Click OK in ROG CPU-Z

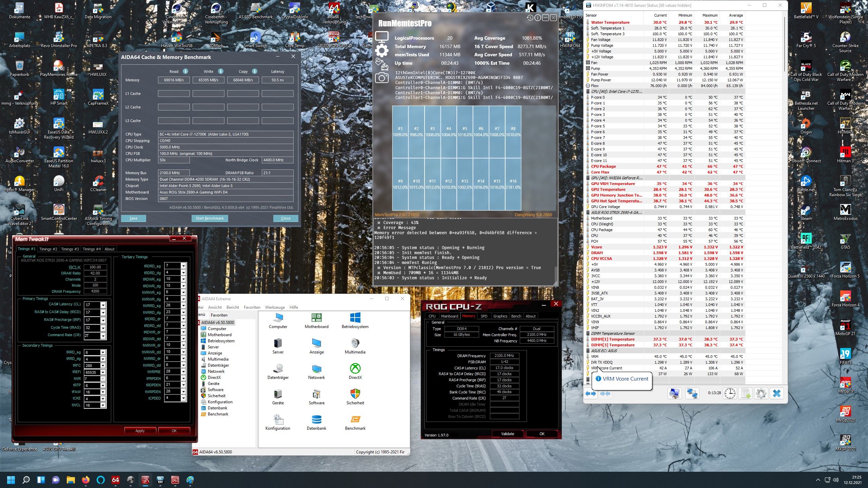542,434
